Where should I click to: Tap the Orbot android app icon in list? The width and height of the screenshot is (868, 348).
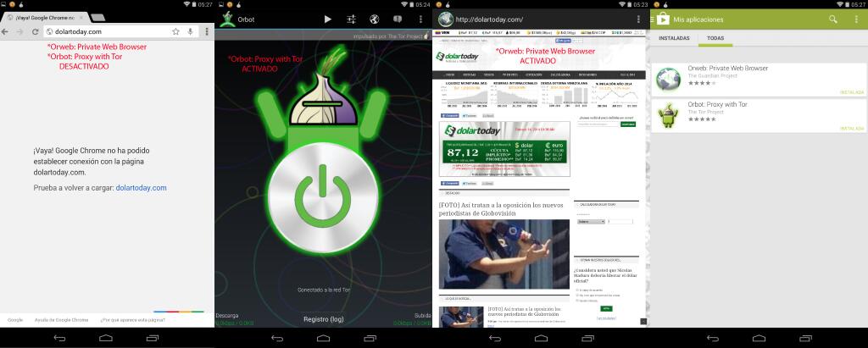coord(668,116)
